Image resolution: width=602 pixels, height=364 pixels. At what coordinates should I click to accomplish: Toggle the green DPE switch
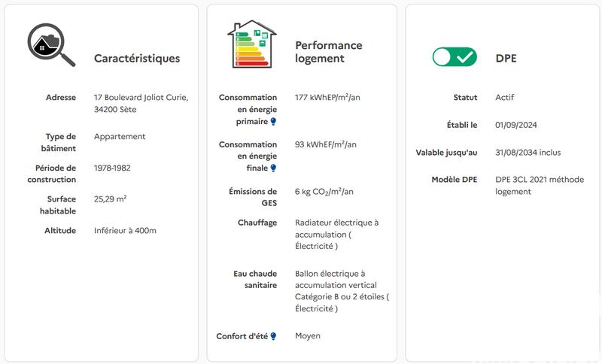455,57
